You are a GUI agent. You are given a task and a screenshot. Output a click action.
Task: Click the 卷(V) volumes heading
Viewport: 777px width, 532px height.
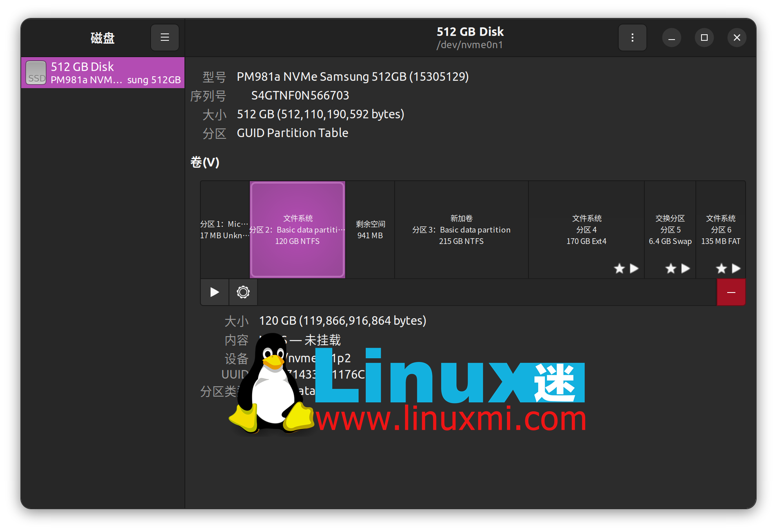[x=205, y=162]
